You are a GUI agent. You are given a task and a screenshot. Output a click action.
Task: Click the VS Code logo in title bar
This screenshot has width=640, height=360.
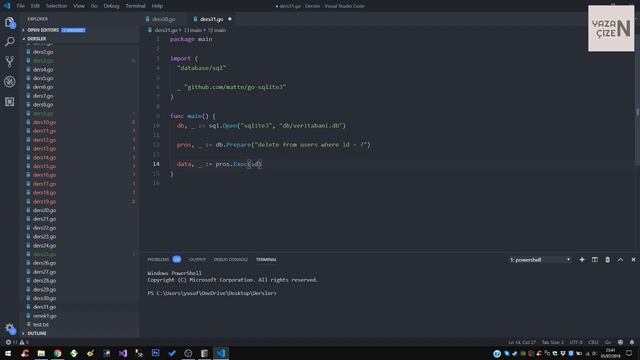click(7, 6)
